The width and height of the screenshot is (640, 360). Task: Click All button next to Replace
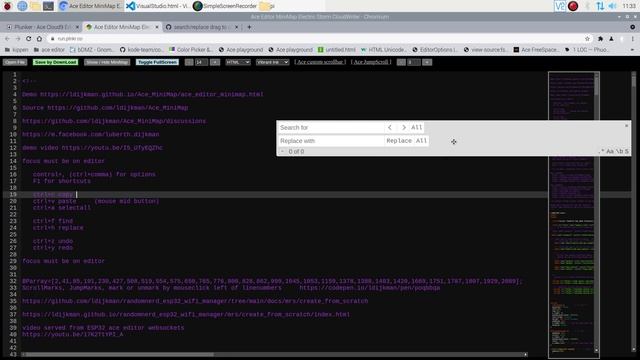pyautogui.click(x=421, y=140)
